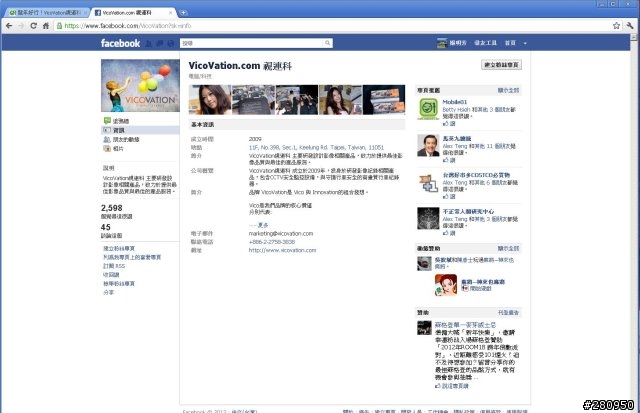Image resolution: width=640 pixels, height=413 pixels.
Task: Click the subscribe RSS link in sidebar
Action: 114,266
